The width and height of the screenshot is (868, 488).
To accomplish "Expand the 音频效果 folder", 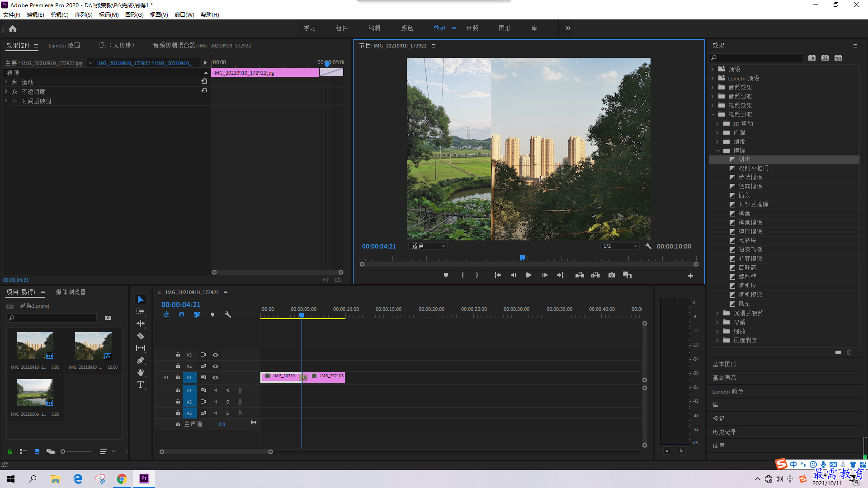I will pyautogui.click(x=712, y=87).
